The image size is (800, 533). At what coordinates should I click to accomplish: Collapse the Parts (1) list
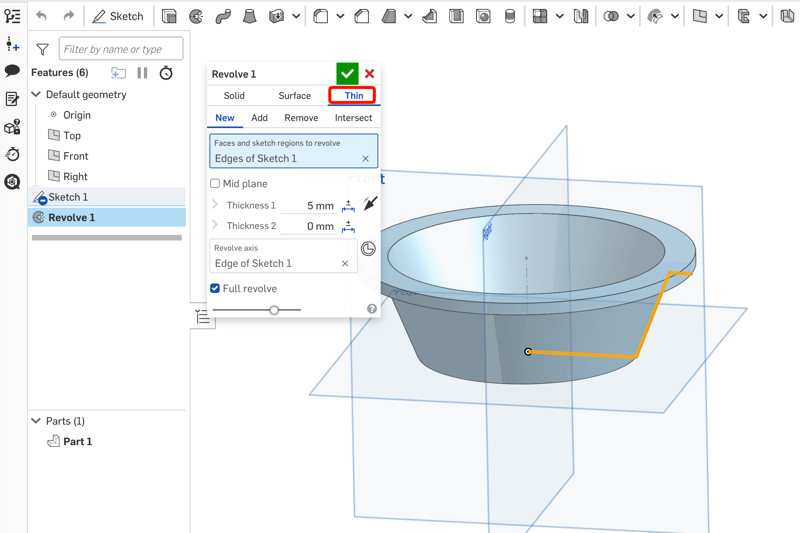[37, 421]
